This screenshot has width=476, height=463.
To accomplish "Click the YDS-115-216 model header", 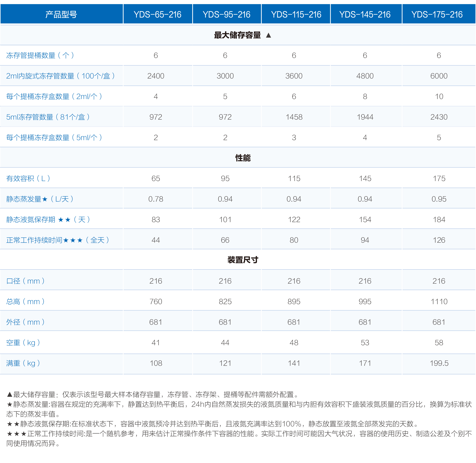I will pos(296,14).
